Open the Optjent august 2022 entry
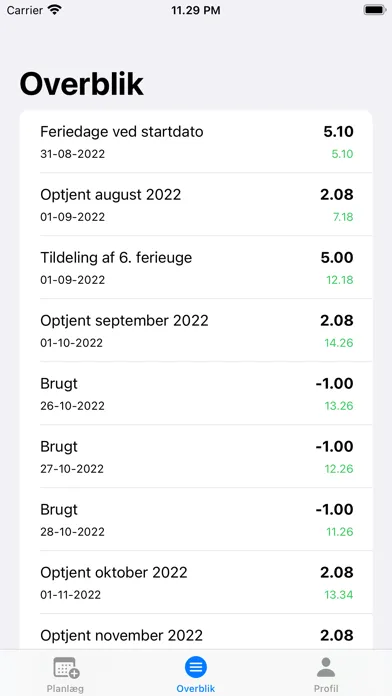This screenshot has height=696, width=392. (x=196, y=205)
